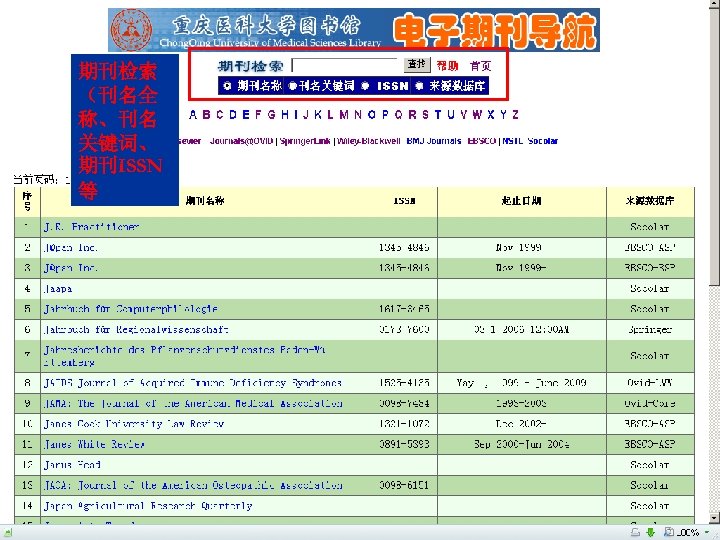Browse journals starting with letter L

pos(330,115)
